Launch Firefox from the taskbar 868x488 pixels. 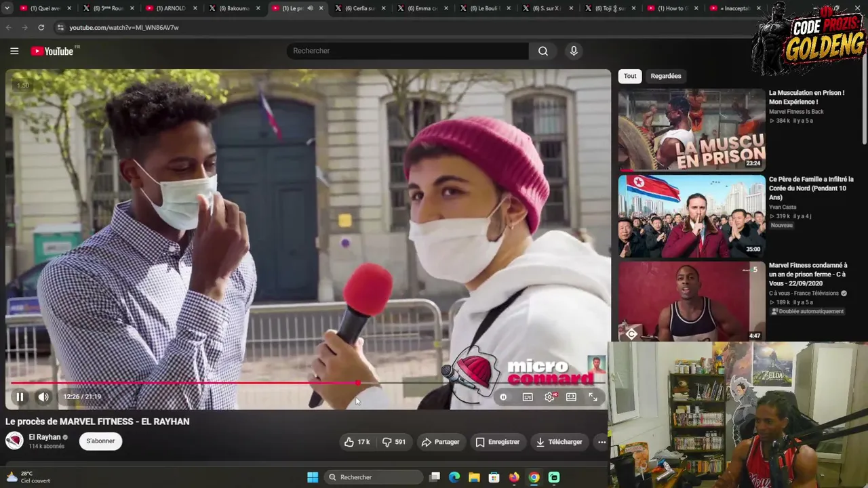(514, 477)
